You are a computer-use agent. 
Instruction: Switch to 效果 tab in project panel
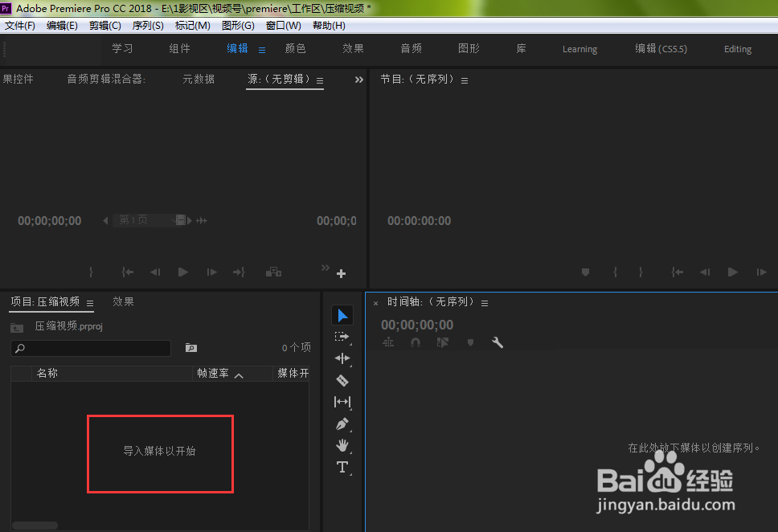coord(123,301)
